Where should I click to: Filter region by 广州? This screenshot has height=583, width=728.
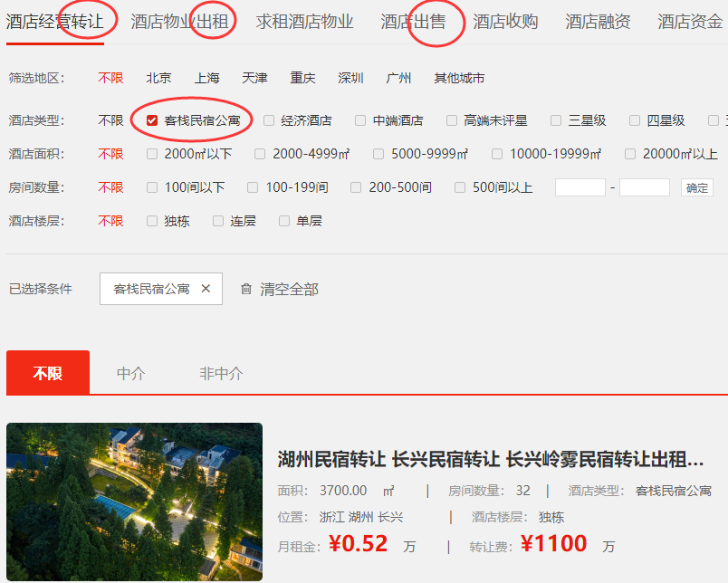(x=398, y=78)
